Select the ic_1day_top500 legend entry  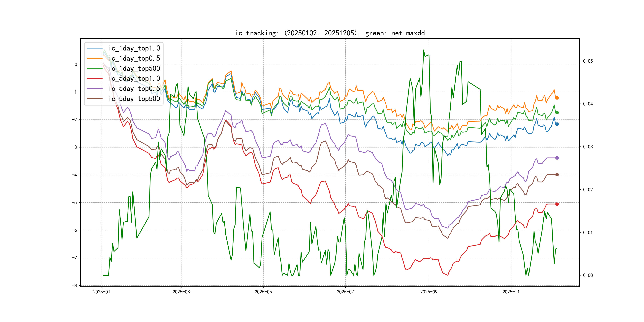(x=134, y=68)
